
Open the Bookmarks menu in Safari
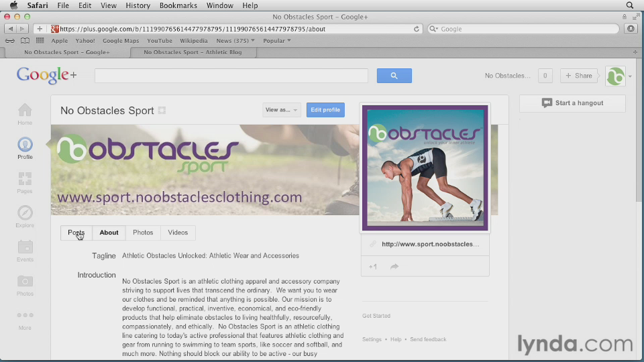178,5
